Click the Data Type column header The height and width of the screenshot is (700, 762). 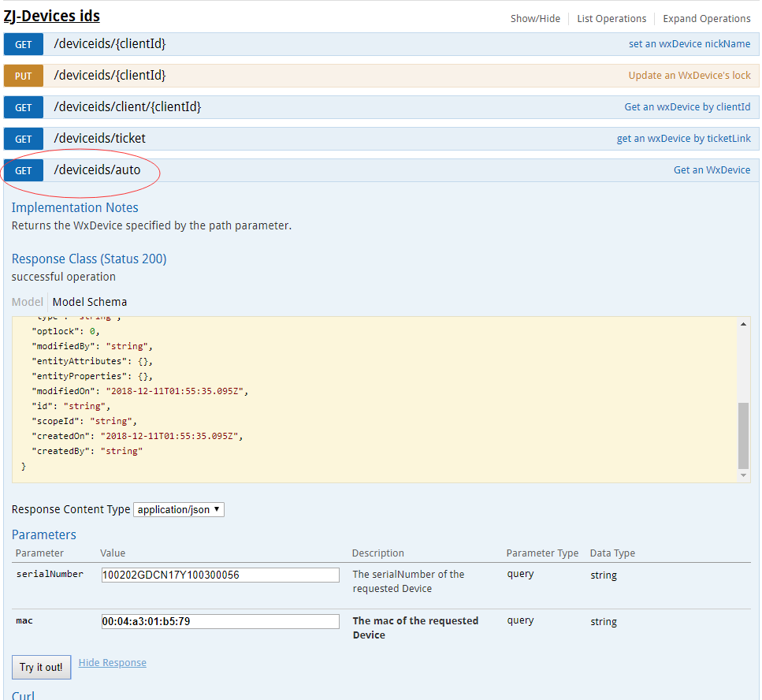pos(612,553)
